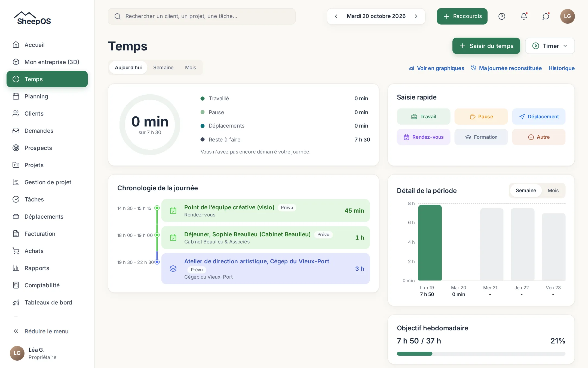The height and width of the screenshot is (368, 588).
Task: Open Atelier de direction artistique timeline entry
Action: [x=265, y=269]
